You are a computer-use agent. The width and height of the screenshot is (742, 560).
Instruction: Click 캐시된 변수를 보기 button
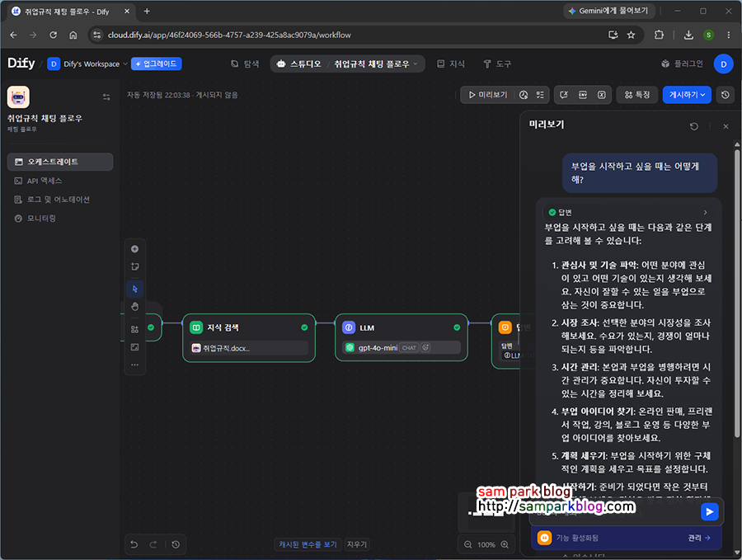[308, 545]
